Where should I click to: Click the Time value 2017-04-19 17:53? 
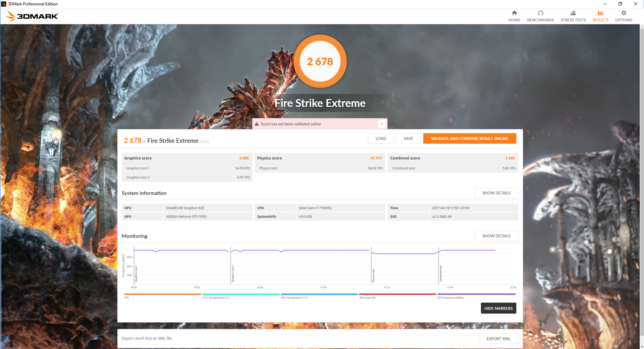[450, 208]
